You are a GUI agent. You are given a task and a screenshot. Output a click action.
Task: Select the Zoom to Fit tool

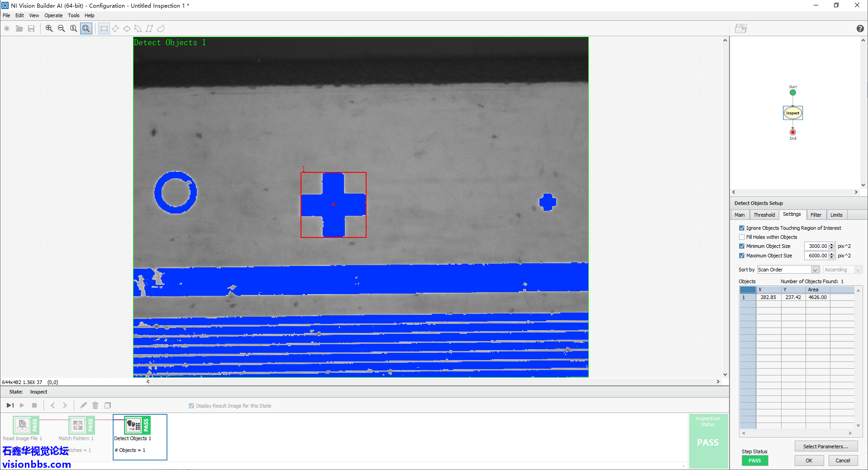point(86,28)
